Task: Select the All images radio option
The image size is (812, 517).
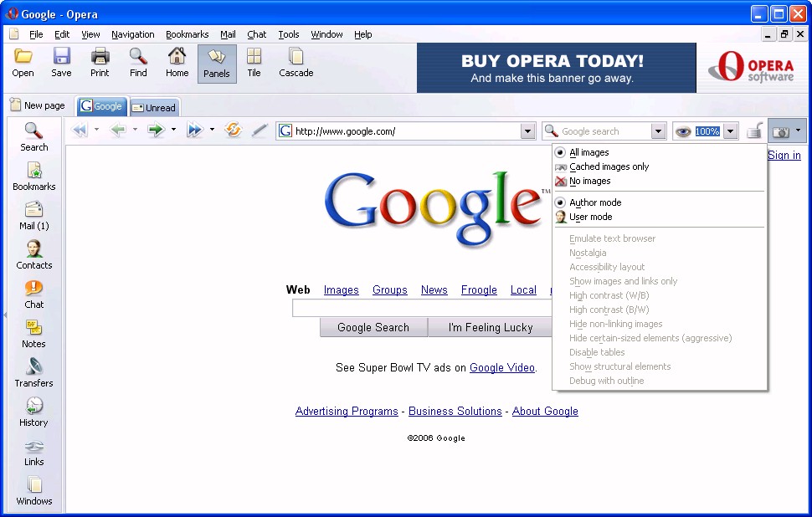Action: tap(589, 152)
